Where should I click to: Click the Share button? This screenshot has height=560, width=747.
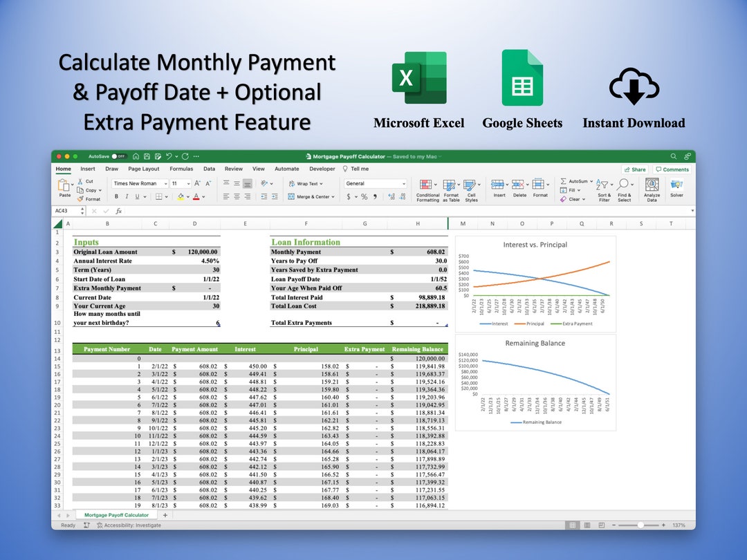coord(635,169)
